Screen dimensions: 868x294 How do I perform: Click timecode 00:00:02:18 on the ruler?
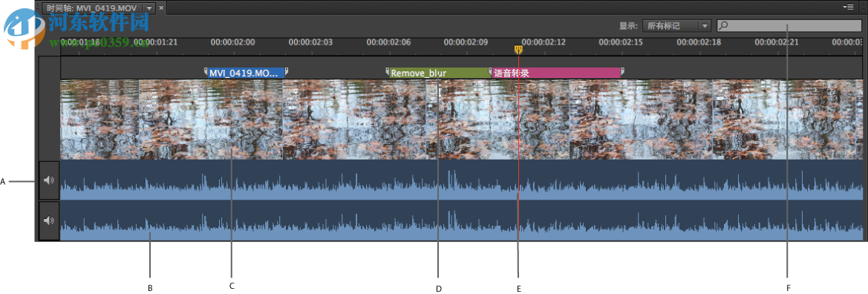click(699, 42)
